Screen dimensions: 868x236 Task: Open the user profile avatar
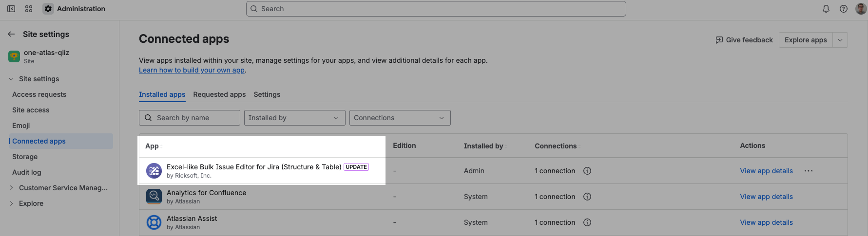[x=861, y=9]
